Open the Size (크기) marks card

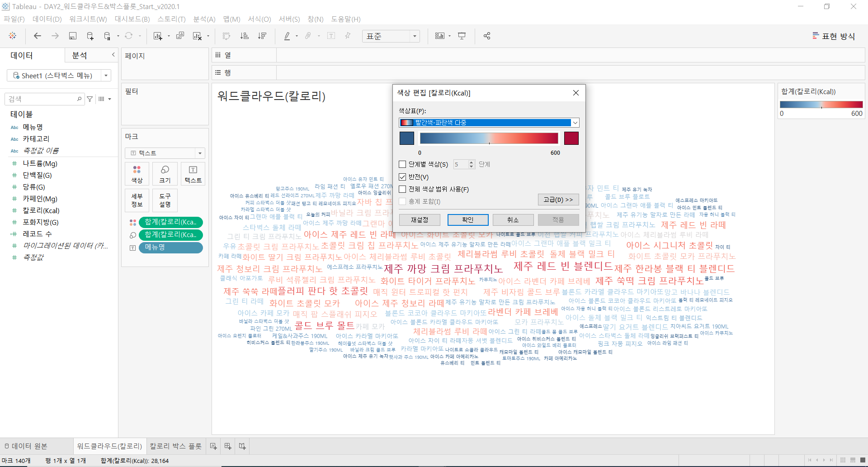click(165, 174)
